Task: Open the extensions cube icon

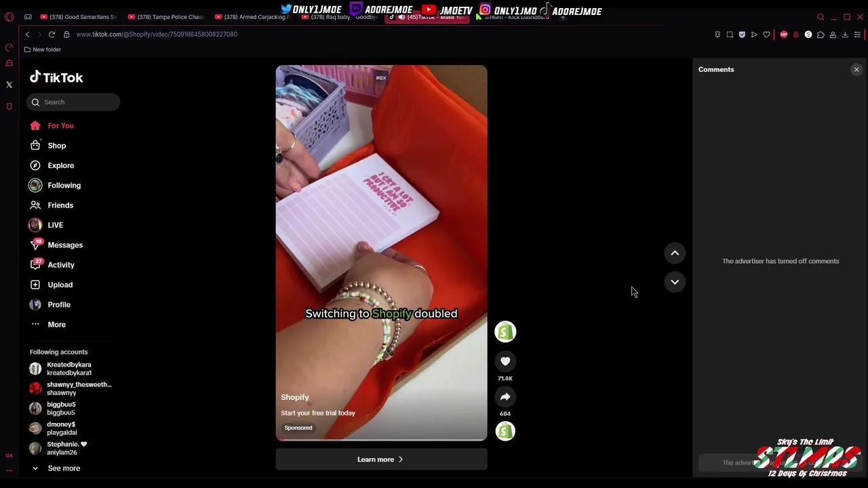Action: (x=821, y=35)
